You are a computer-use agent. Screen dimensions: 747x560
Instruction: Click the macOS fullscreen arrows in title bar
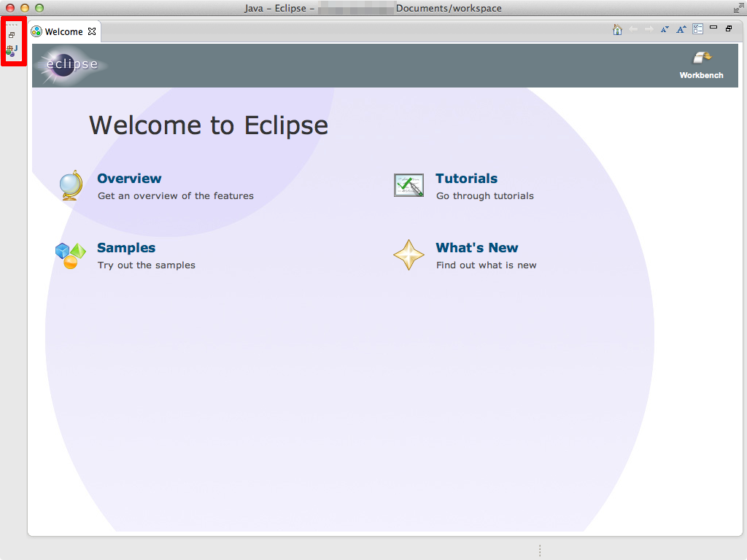pyautogui.click(x=738, y=7)
